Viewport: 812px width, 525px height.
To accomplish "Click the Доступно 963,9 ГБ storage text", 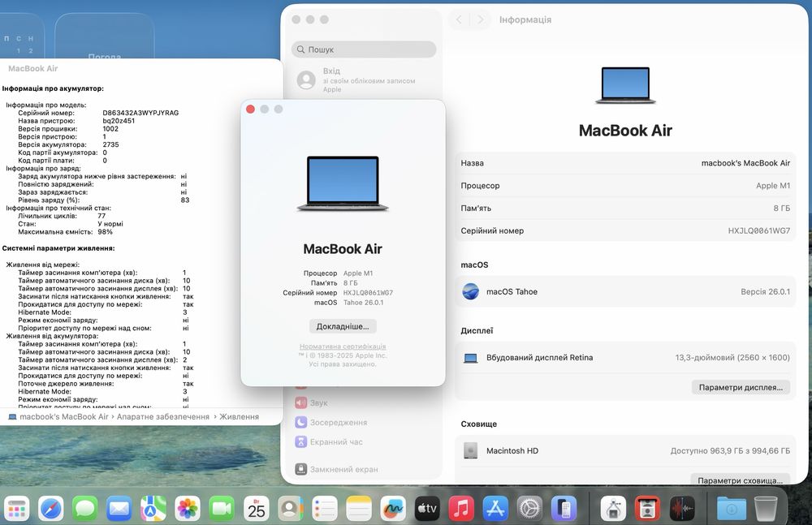I will 730,451.
